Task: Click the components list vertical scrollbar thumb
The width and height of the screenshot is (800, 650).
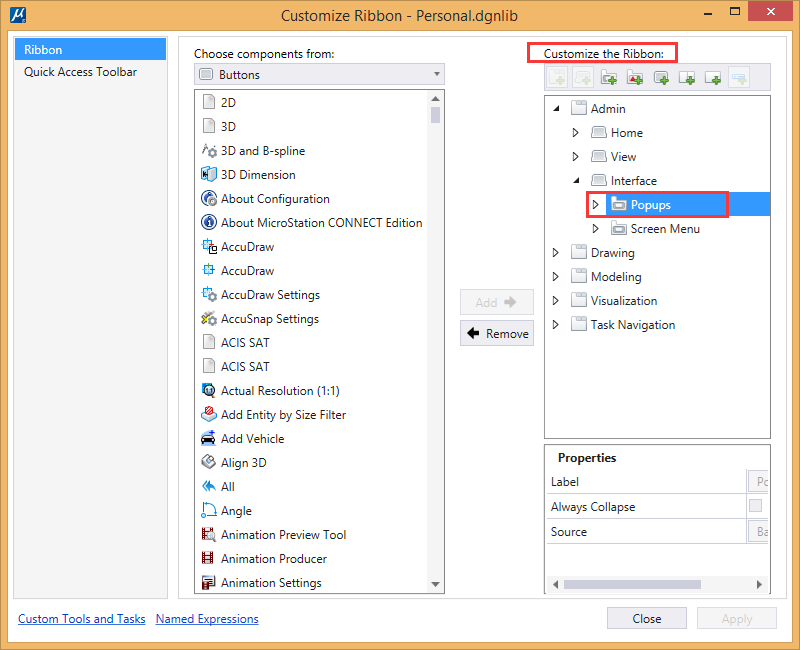Action: click(435, 115)
